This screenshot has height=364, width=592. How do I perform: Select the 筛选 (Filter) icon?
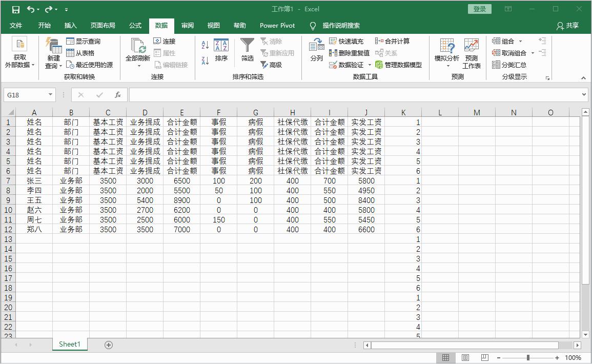tap(247, 51)
